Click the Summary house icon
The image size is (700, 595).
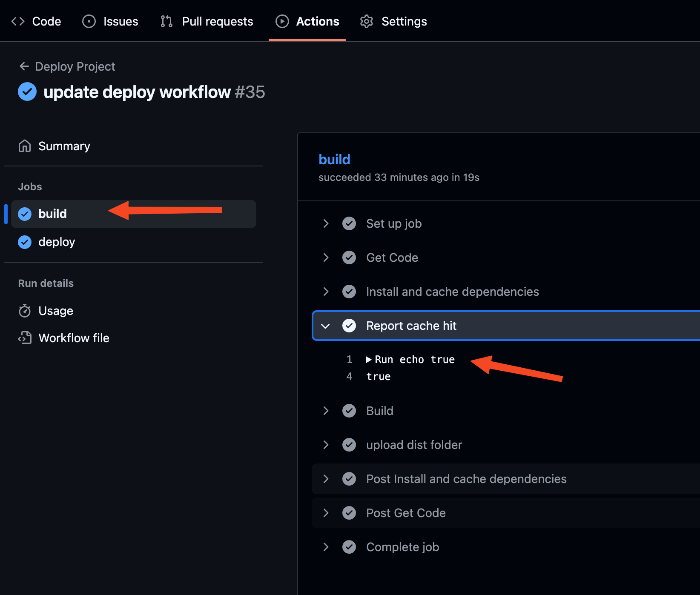(x=25, y=146)
